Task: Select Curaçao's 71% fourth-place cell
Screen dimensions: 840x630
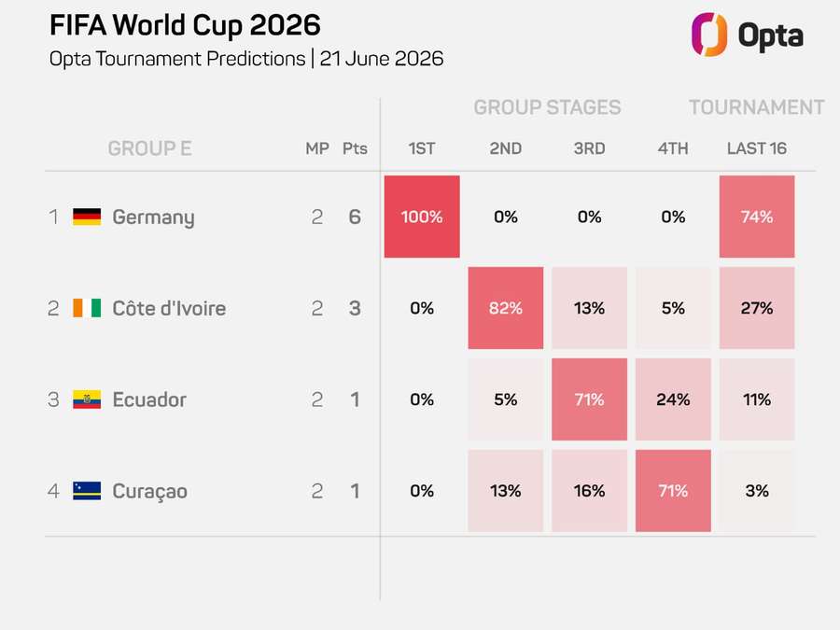Action: point(673,491)
